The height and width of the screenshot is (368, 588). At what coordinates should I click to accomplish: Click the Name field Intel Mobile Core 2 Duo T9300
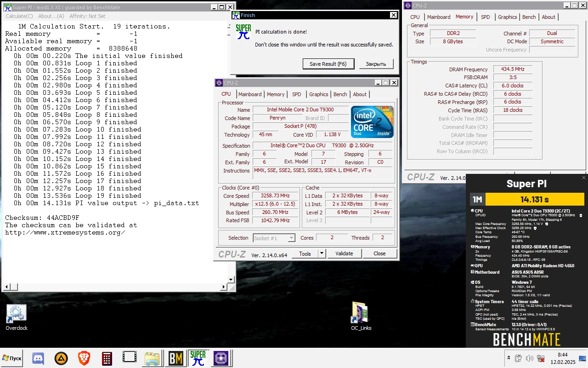pos(300,109)
